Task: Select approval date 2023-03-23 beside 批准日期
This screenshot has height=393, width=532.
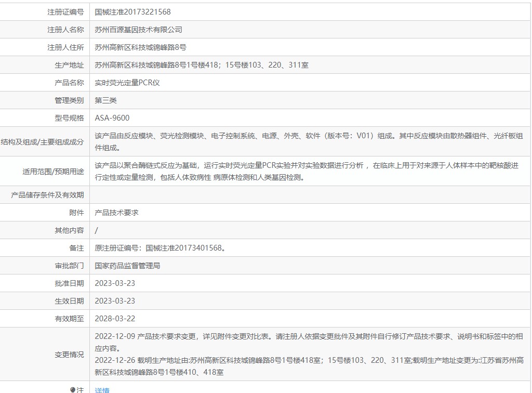Action: pyautogui.click(x=115, y=283)
